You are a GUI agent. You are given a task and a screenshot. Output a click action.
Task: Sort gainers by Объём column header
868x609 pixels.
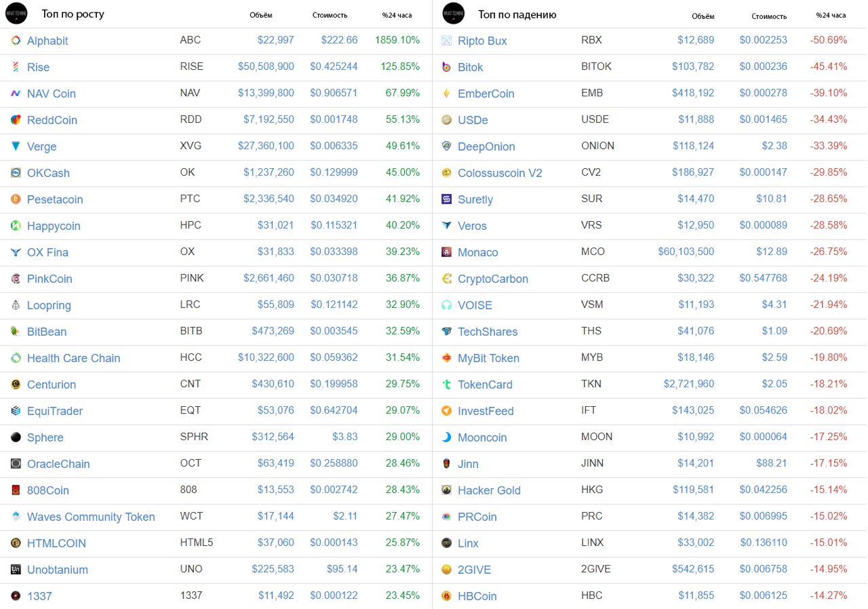[261, 15]
